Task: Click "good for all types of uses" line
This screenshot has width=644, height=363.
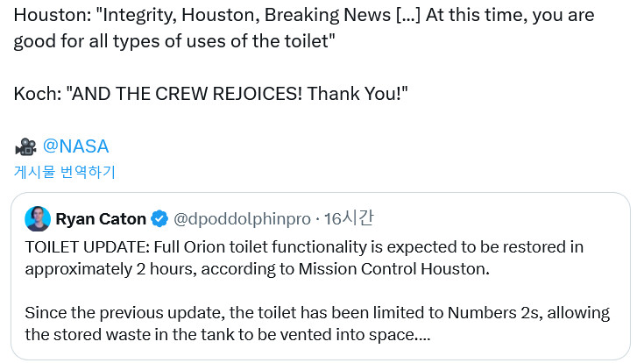Action: [175, 41]
